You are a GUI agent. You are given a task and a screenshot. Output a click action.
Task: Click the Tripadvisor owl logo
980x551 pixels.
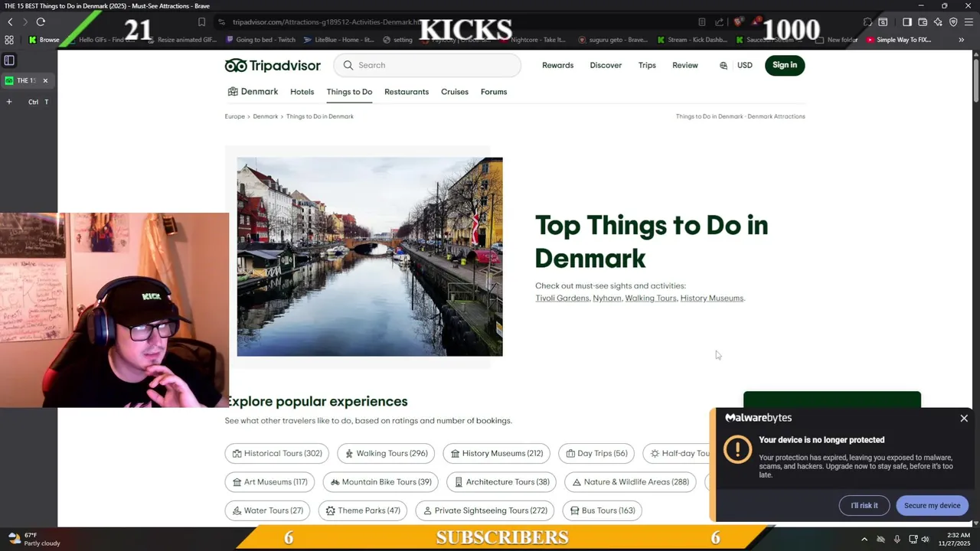(236, 65)
